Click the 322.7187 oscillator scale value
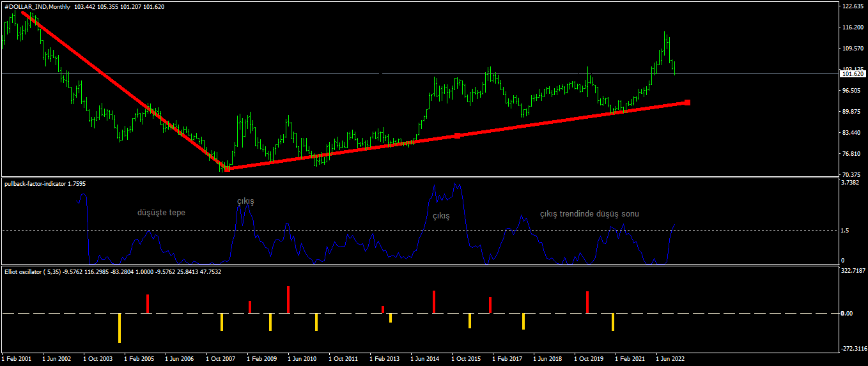Image resolution: width=868 pixels, height=366 pixels. click(x=855, y=271)
